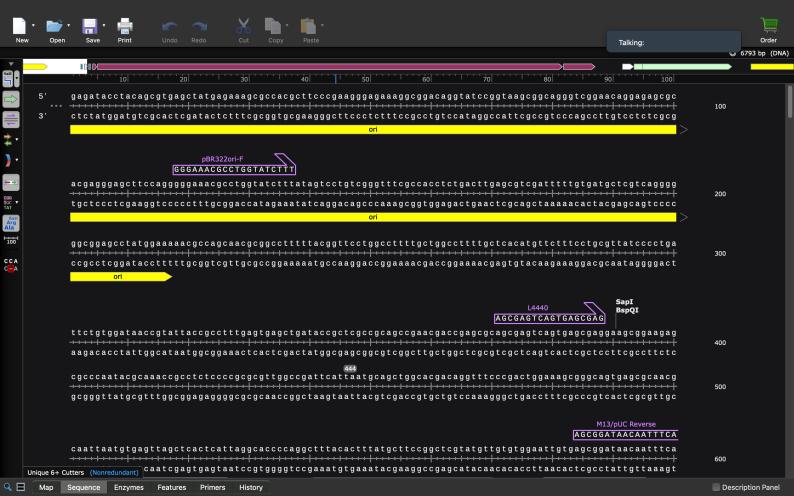
Task: Toggle line numbers 100 display button
Action: coord(11,241)
